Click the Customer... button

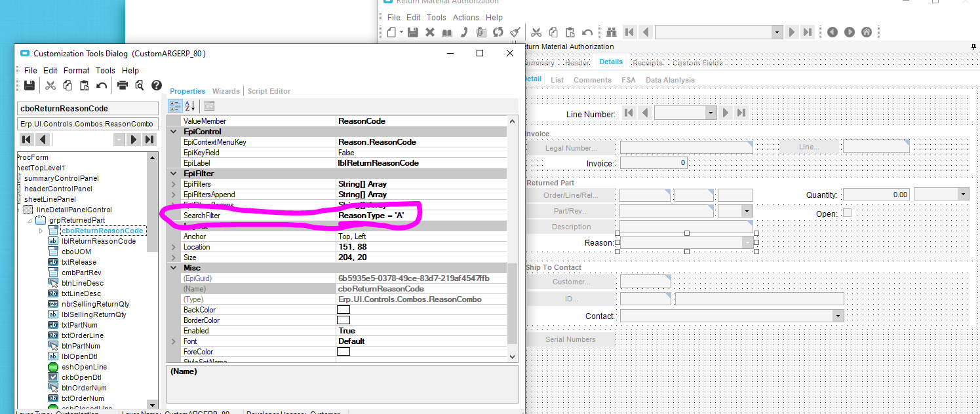point(571,282)
